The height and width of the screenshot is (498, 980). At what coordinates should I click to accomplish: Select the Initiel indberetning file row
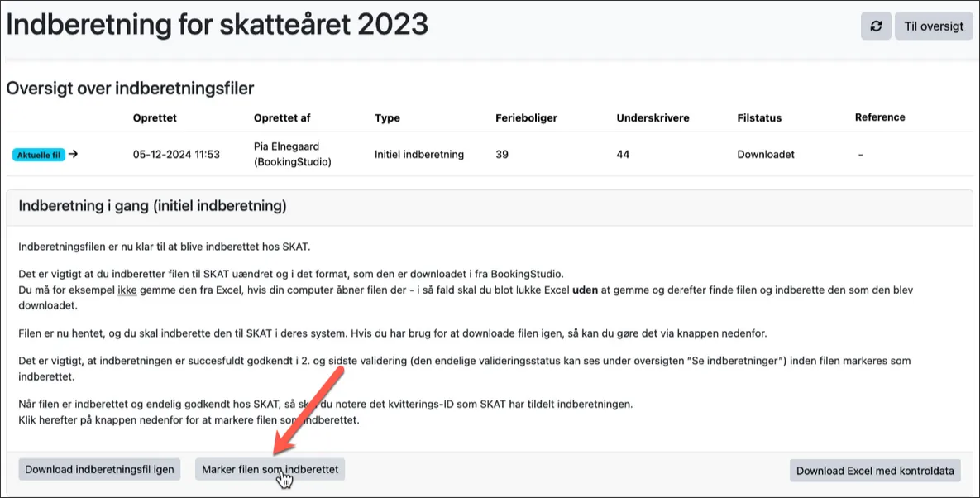pyautogui.click(x=419, y=154)
